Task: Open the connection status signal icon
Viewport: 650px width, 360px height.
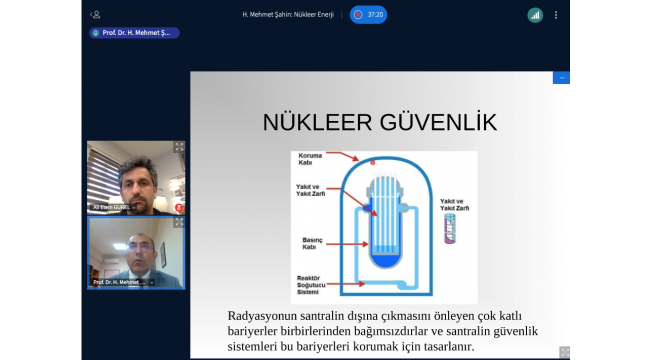Action: [535, 15]
